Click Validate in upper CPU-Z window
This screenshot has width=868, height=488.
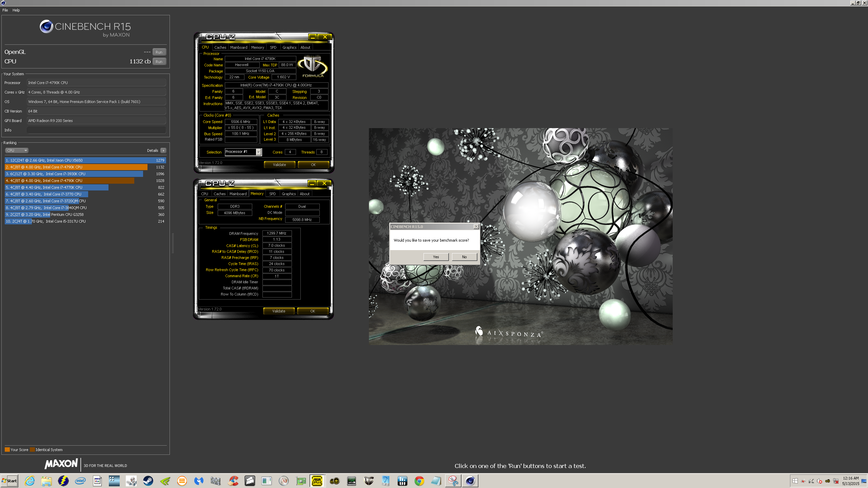point(279,165)
